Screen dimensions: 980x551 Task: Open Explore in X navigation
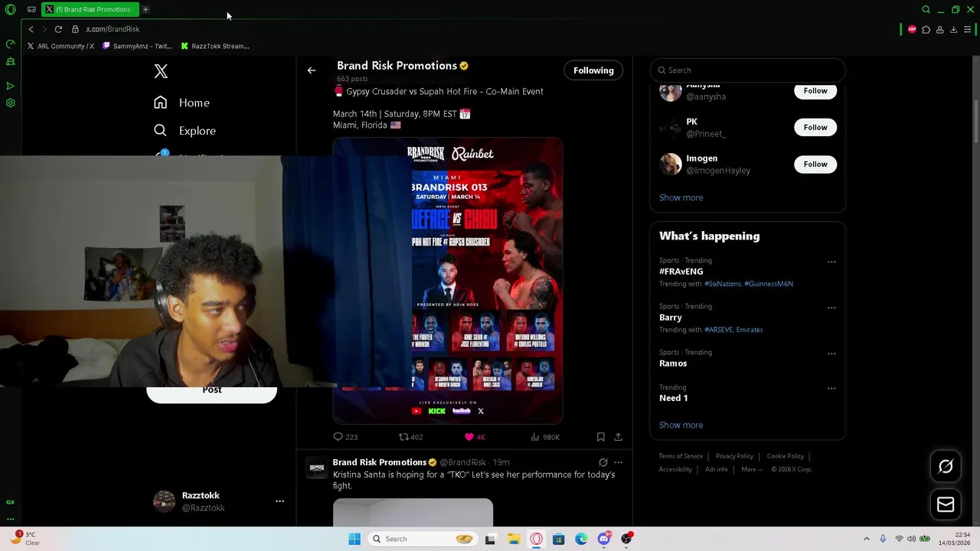pos(185,131)
